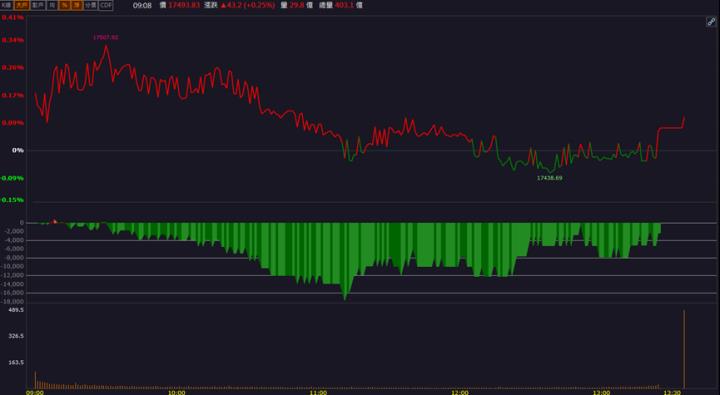Click the tall closing volume spike bar
The height and width of the screenshot is (395, 720).
coord(684,349)
